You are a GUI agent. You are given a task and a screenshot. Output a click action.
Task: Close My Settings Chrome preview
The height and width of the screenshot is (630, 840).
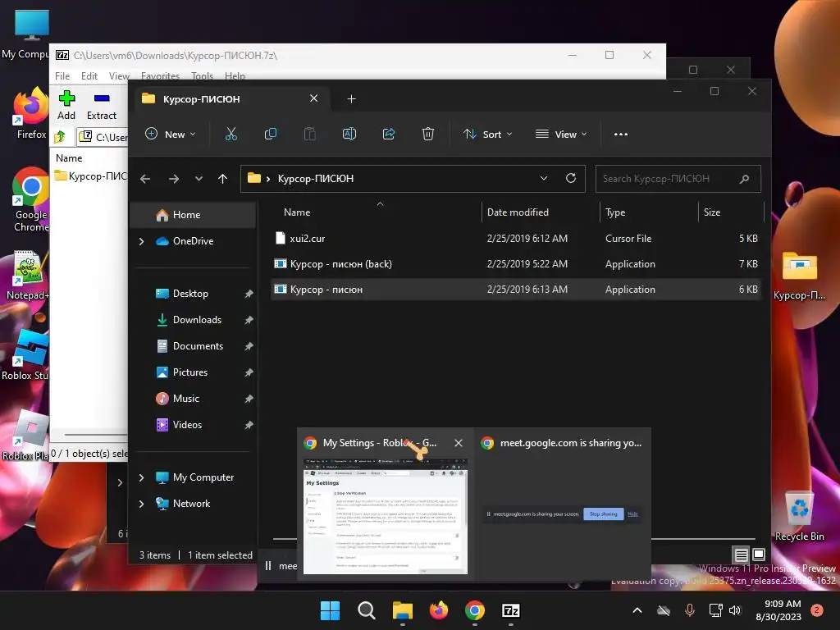point(459,443)
